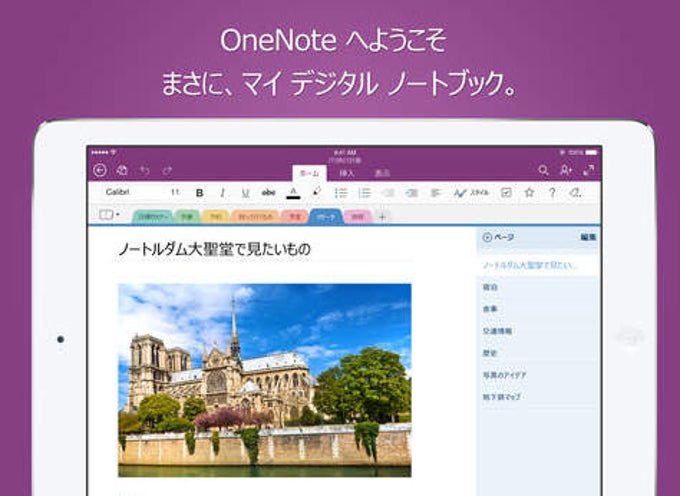Toggle italic formatting I
The width and height of the screenshot is (680, 496).
tap(222, 193)
